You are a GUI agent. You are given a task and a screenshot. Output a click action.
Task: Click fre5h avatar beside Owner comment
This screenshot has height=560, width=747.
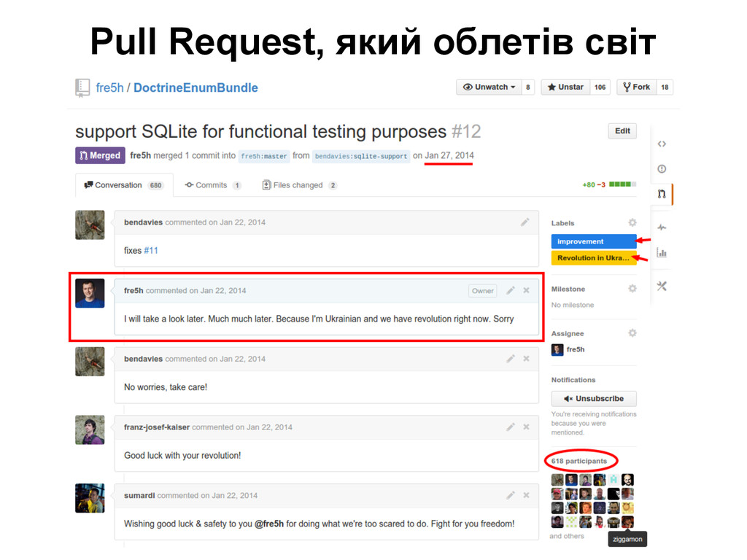90,293
